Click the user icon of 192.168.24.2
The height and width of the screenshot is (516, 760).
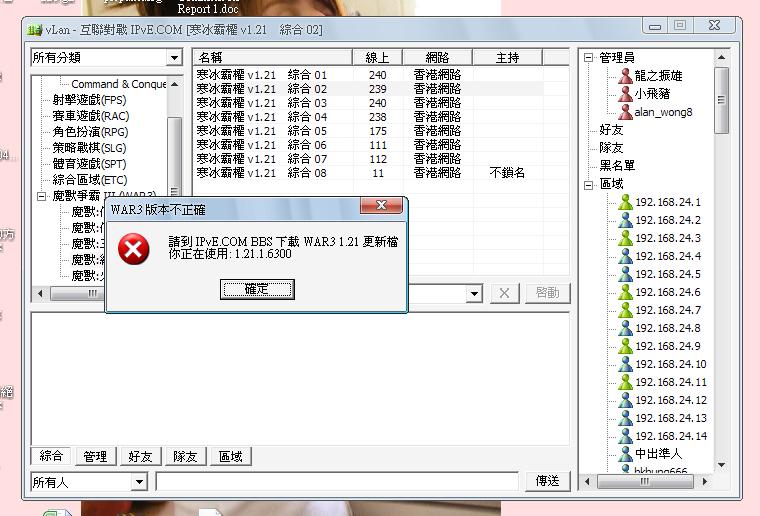click(x=625, y=220)
